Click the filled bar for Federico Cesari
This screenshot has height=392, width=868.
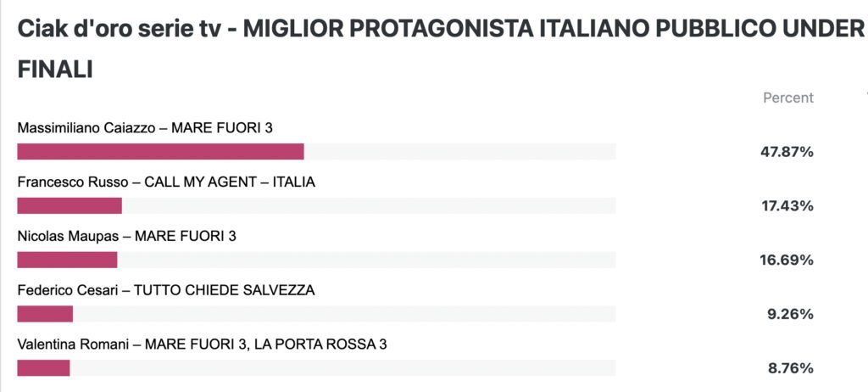point(45,314)
